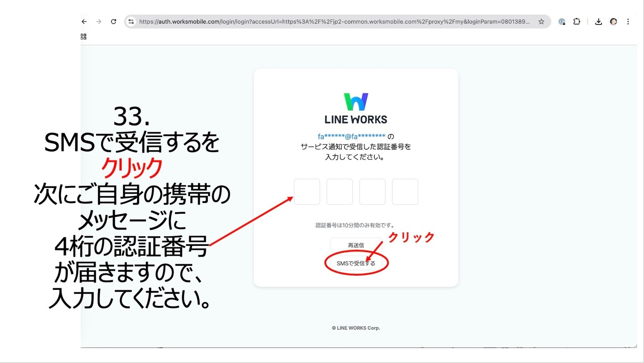Click the サービス通知で受信した認証番号を instruction text
Viewport: 644px width, 363px height.
356,146
